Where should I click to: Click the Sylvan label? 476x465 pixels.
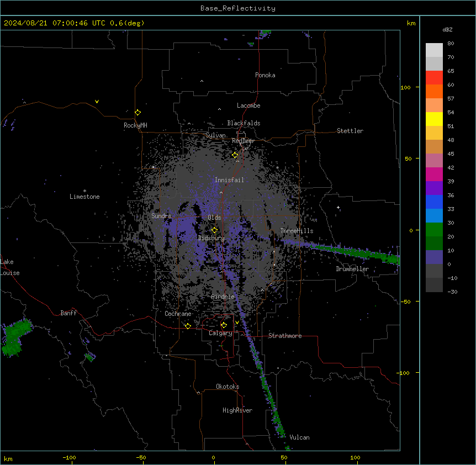215,135
